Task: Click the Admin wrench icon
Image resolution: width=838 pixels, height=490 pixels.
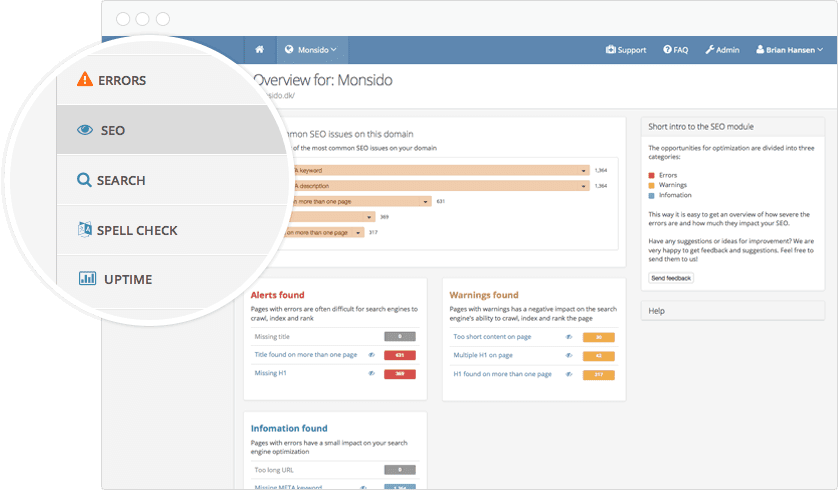Action: [x=710, y=49]
